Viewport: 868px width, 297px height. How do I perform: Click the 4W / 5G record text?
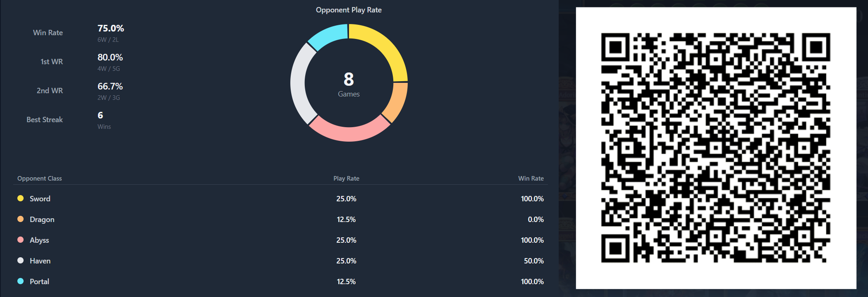pyautogui.click(x=109, y=69)
